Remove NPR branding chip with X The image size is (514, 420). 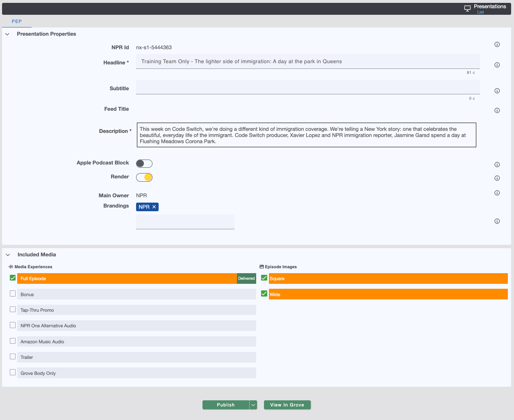coord(154,207)
